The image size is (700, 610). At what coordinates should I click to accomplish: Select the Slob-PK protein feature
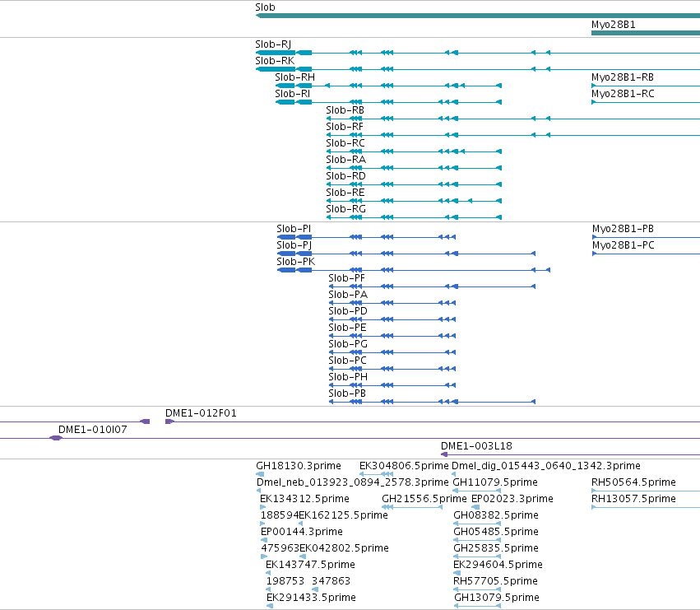tap(414, 270)
